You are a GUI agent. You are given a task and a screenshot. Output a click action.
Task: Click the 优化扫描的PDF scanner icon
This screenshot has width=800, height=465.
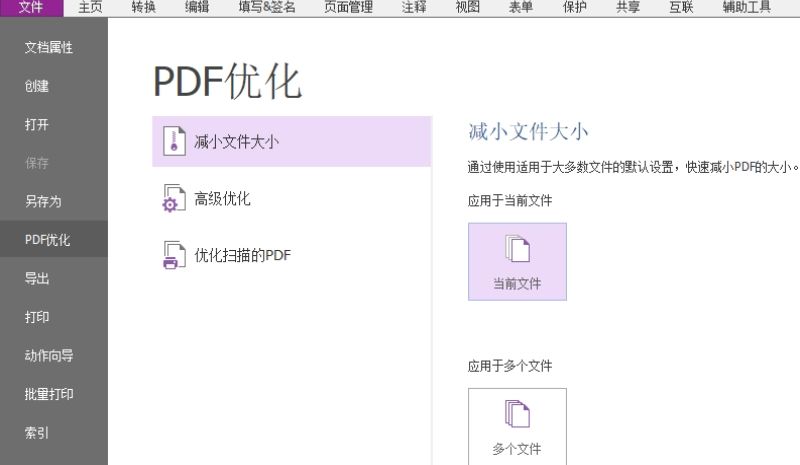174,256
